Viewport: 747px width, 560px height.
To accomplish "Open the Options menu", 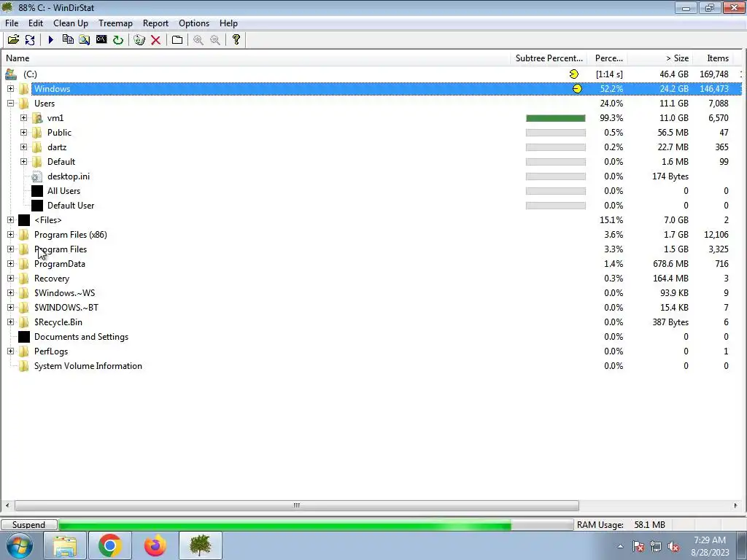I will click(x=194, y=23).
